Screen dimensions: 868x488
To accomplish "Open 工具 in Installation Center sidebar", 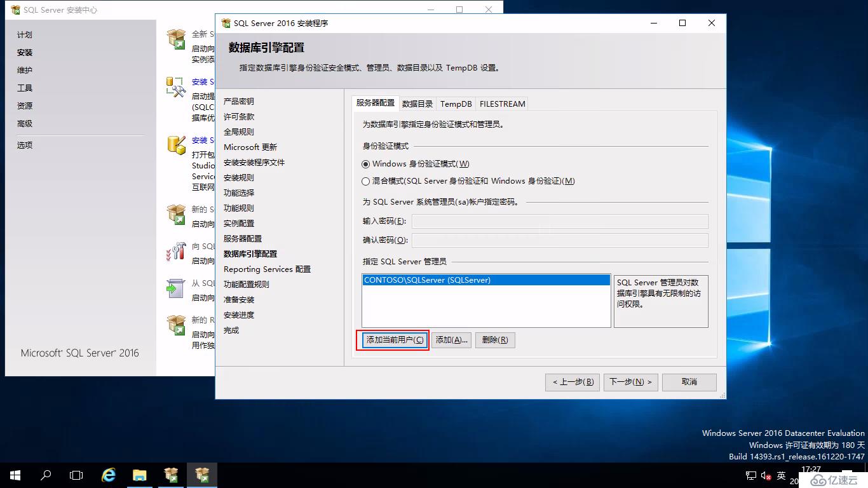I will (25, 88).
